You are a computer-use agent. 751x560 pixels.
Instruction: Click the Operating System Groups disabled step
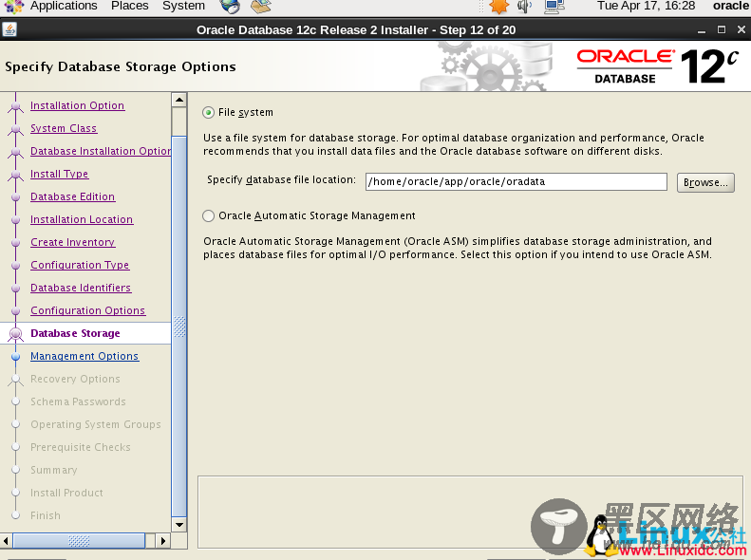(x=96, y=424)
